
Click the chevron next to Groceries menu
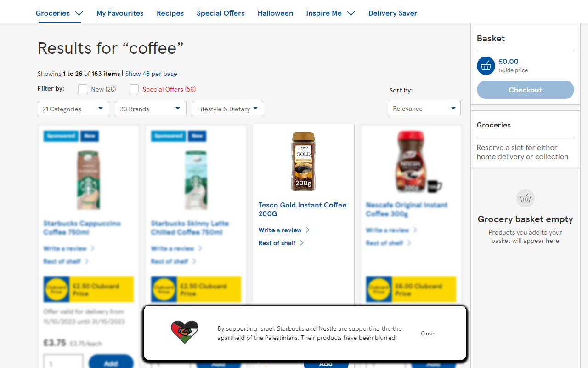click(79, 13)
